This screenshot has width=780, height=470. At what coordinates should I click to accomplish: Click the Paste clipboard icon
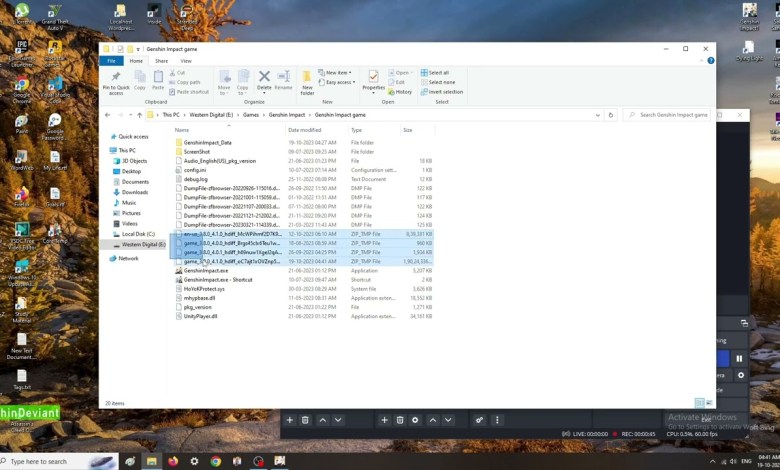coord(158,80)
